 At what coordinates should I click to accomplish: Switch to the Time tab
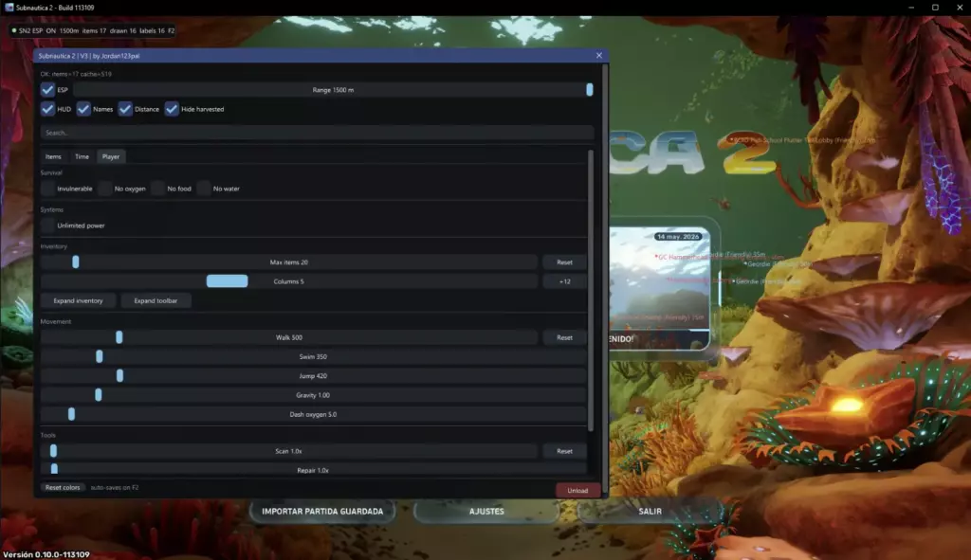tap(82, 156)
